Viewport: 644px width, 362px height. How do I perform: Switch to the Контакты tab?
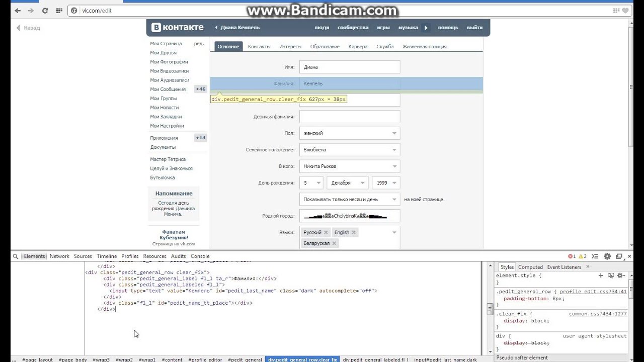pos(259,46)
